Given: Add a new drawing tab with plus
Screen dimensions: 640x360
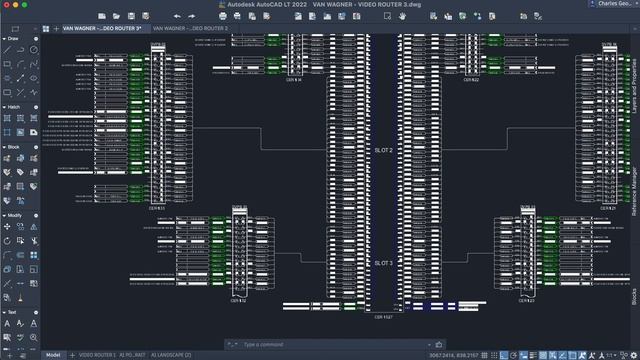Looking at the screenshot, I should click(56, 29).
